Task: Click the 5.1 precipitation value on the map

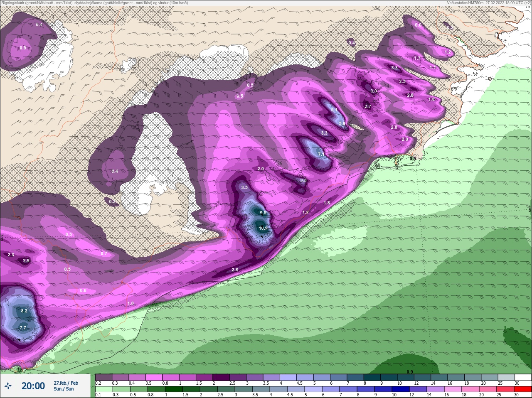Action: (x=334, y=110)
